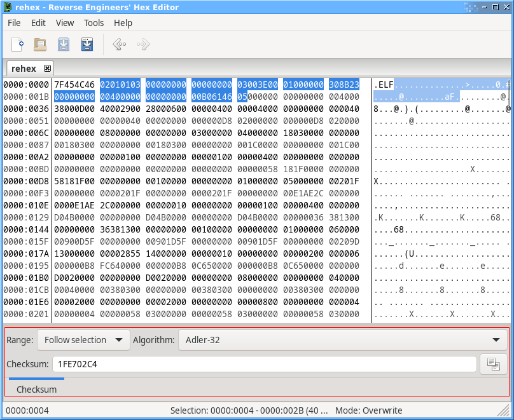Click hex bytes 7F454C46 at offset 0000:0000
Screen dimensions: 514x420
click(74, 85)
